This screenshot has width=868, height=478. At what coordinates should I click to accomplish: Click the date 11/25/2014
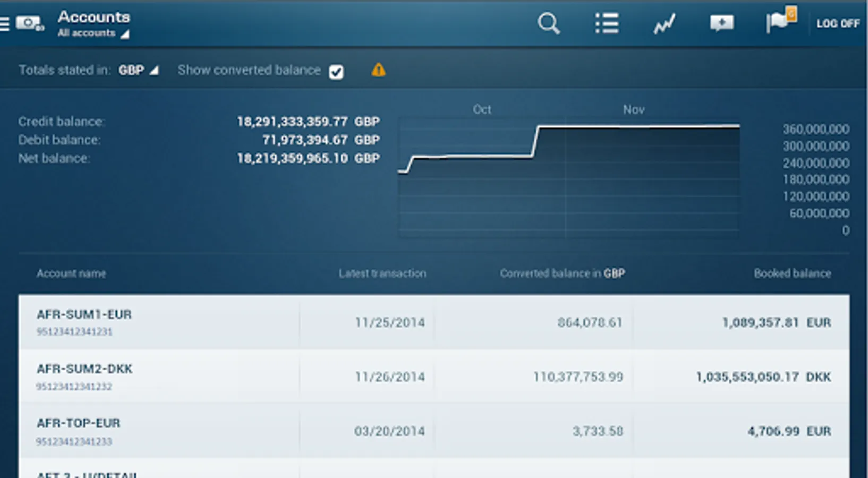(390, 322)
